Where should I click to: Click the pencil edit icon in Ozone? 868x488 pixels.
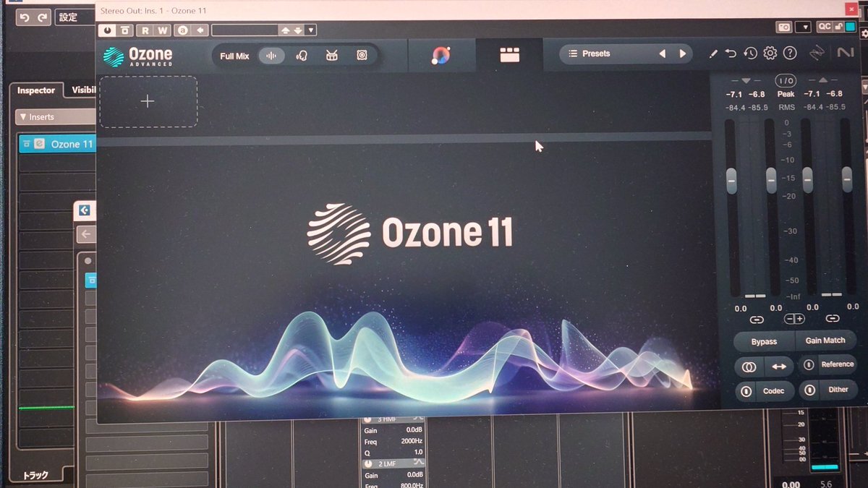(712, 53)
